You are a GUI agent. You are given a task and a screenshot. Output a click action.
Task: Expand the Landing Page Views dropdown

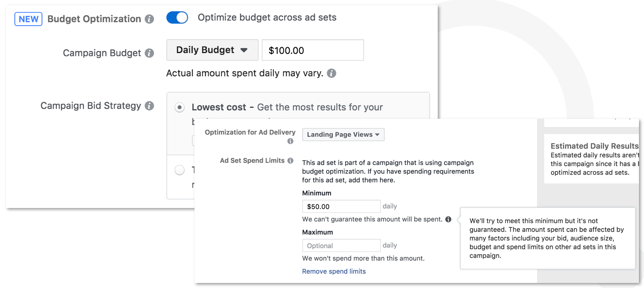(x=343, y=135)
